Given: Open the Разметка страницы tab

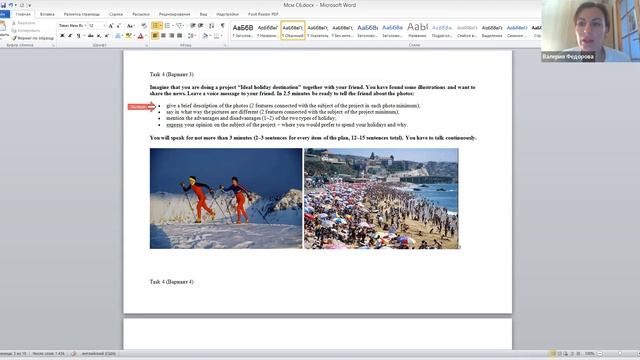Looking at the screenshot, I should (x=82, y=14).
